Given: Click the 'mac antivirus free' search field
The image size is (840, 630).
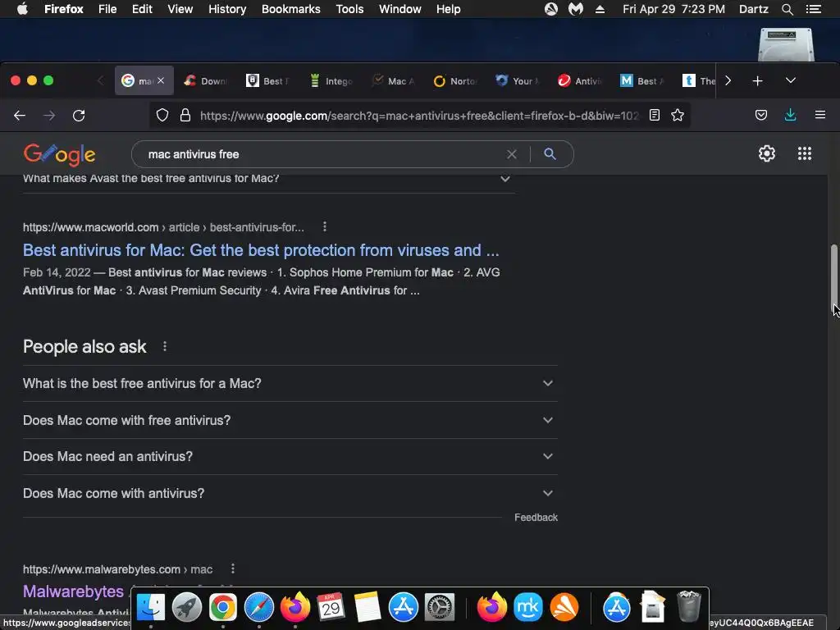Looking at the screenshot, I should pos(324,154).
